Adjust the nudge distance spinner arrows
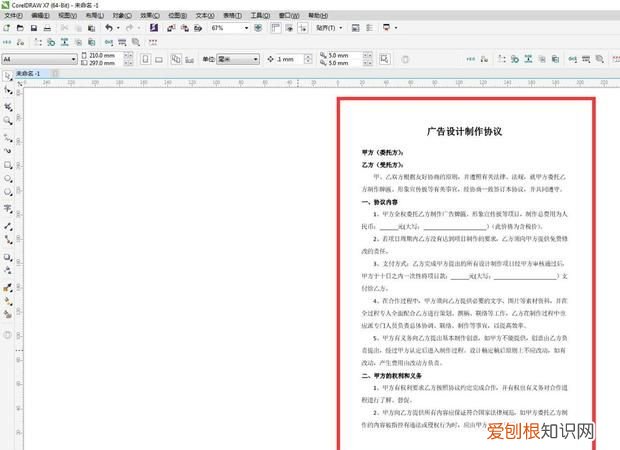This screenshot has height=450, width=620. click(x=308, y=59)
